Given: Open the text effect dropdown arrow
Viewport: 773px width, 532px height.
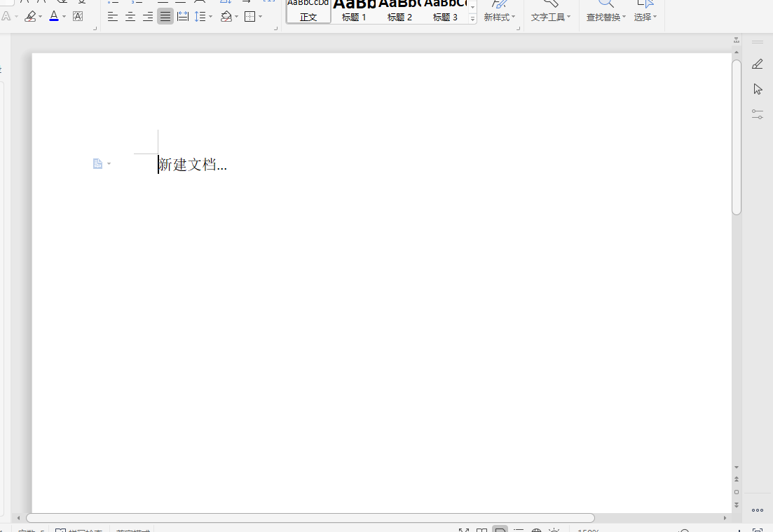Looking at the screenshot, I should coord(16,17).
